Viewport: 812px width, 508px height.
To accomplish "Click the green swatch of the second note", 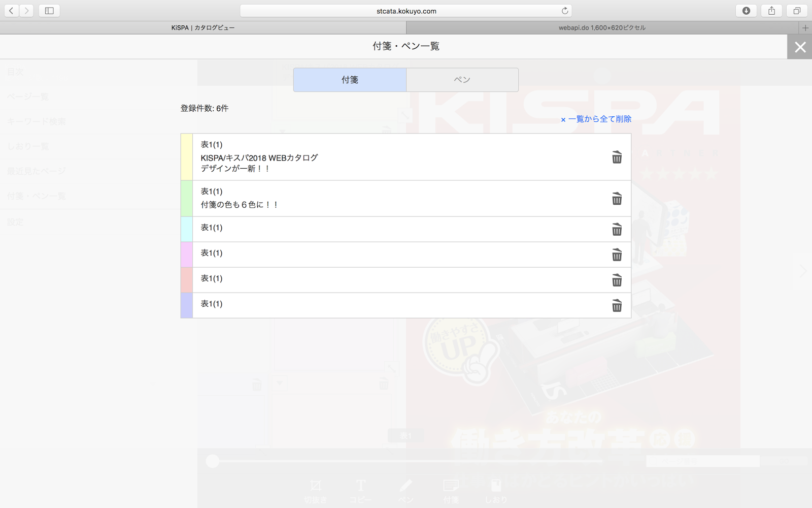I will (x=187, y=199).
